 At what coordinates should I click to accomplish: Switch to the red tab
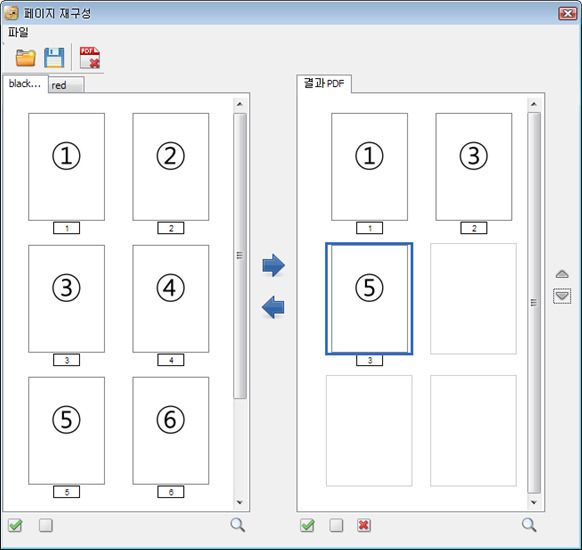(66, 85)
